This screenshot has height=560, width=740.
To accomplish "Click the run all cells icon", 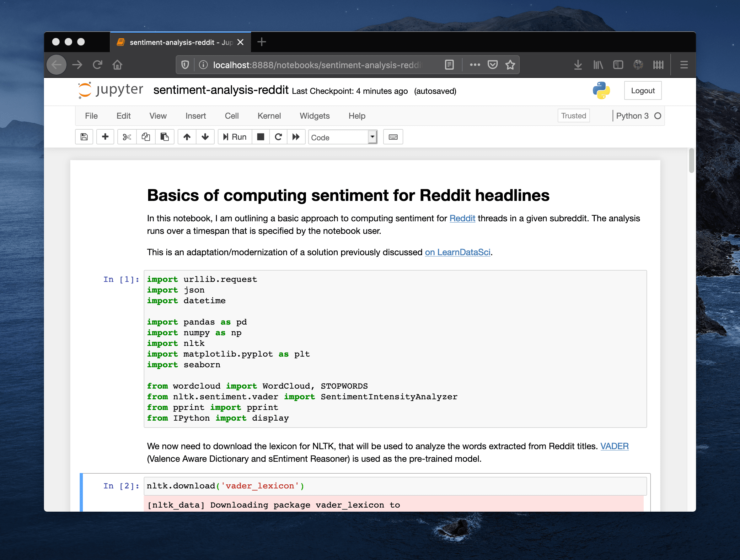I will (x=297, y=137).
